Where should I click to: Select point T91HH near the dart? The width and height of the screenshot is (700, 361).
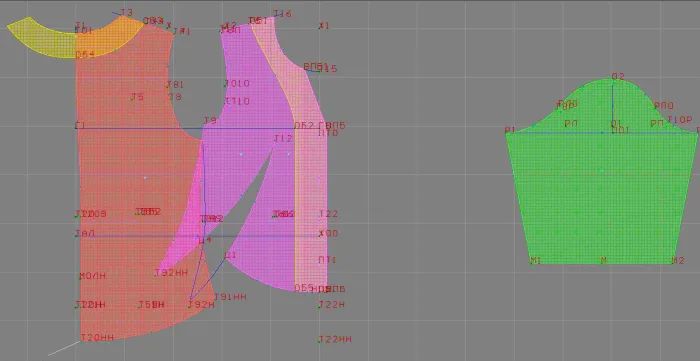click(x=230, y=297)
